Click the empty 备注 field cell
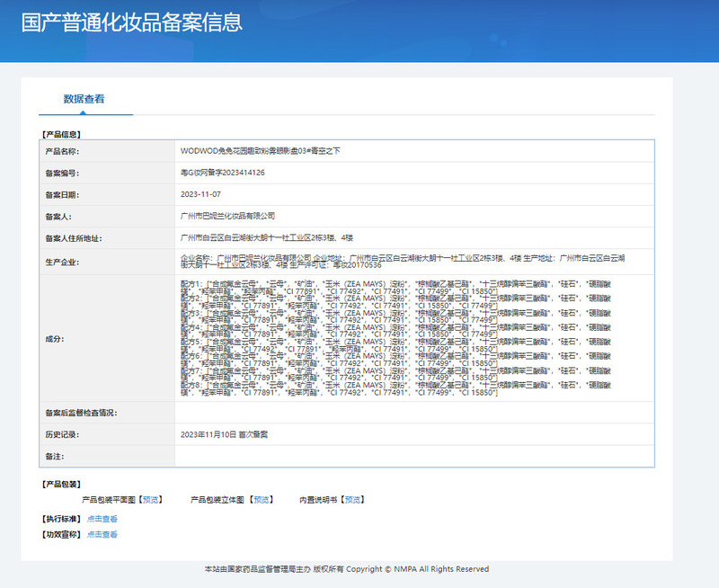The height and width of the screenshot is (588, 719). tap(413, 456)
